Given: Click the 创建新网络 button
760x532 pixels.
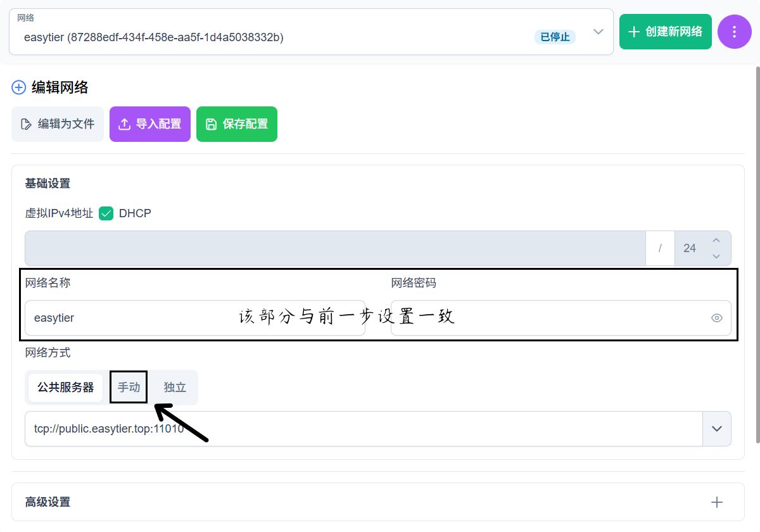Looking at the screenshot, I should pos(665,32).
